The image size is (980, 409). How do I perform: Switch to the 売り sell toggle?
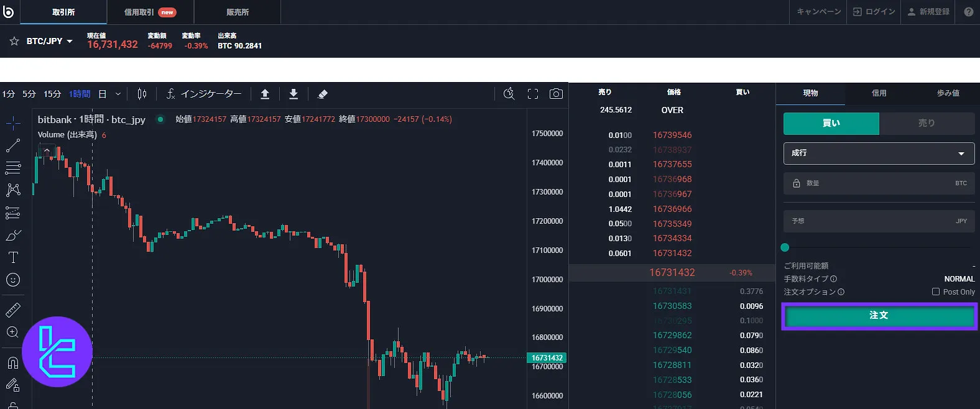927,123
